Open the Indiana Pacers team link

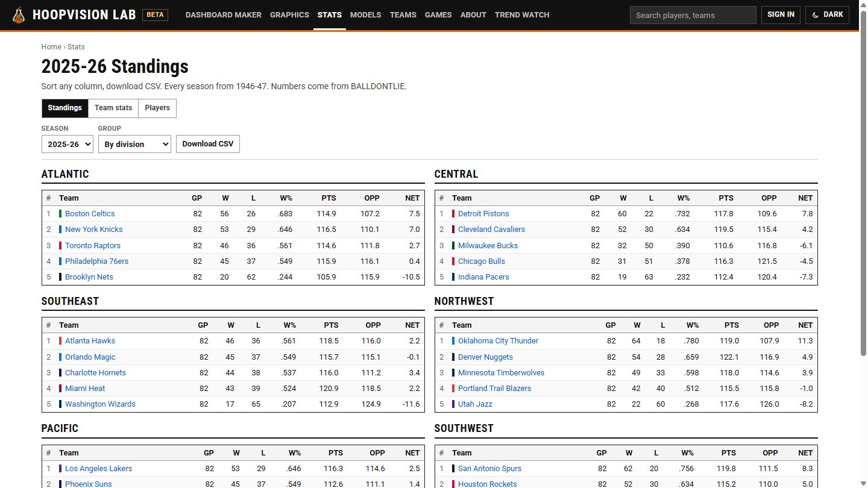[483, 277]
